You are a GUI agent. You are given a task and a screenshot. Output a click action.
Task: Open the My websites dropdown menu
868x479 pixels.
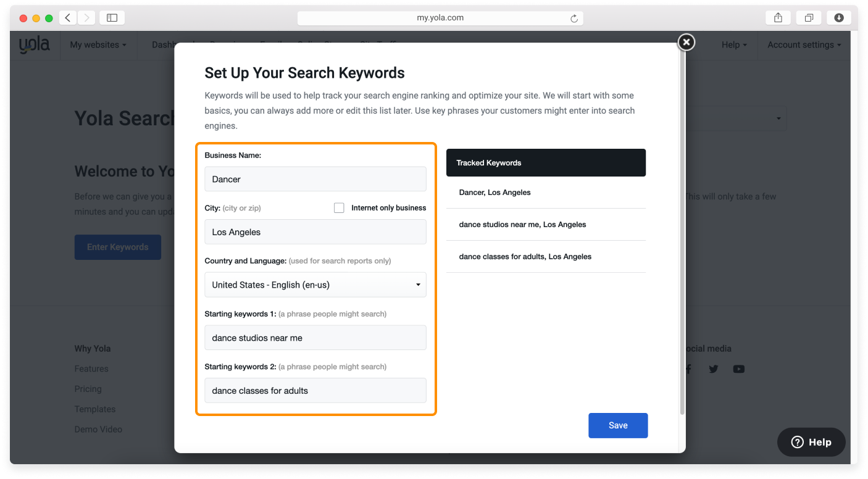(x=98, y=44)
